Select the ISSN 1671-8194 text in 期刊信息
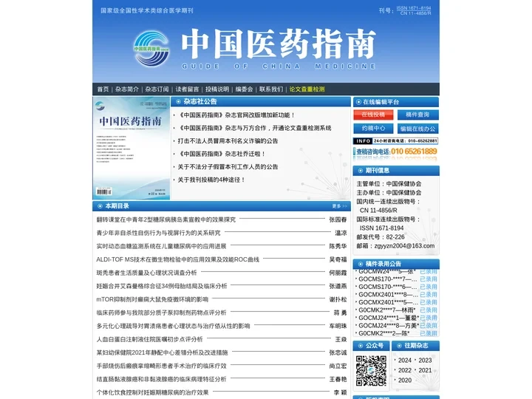Viewport: 532px width, 399px height. tap(382, 228)
